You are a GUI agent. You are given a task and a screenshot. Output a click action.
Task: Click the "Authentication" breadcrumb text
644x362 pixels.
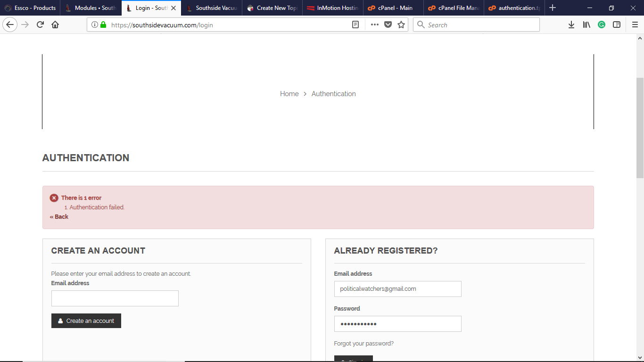(334, 94)
